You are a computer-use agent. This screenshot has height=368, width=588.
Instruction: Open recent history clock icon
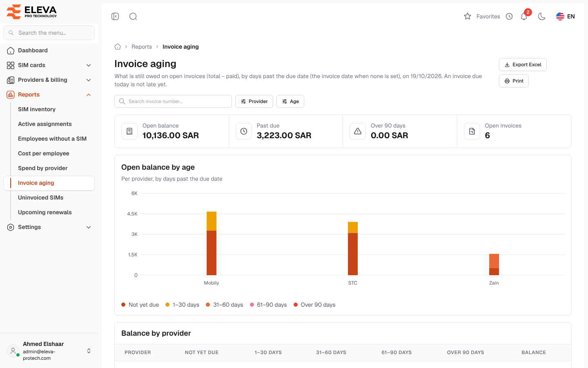(x=509, y=16)
